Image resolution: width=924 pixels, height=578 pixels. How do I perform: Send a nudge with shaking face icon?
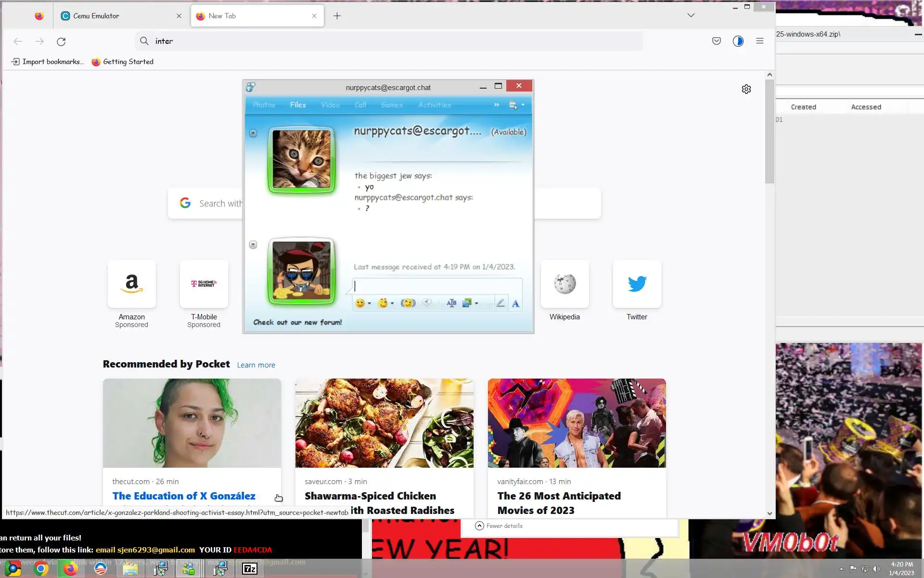click(x=408, y=303)
